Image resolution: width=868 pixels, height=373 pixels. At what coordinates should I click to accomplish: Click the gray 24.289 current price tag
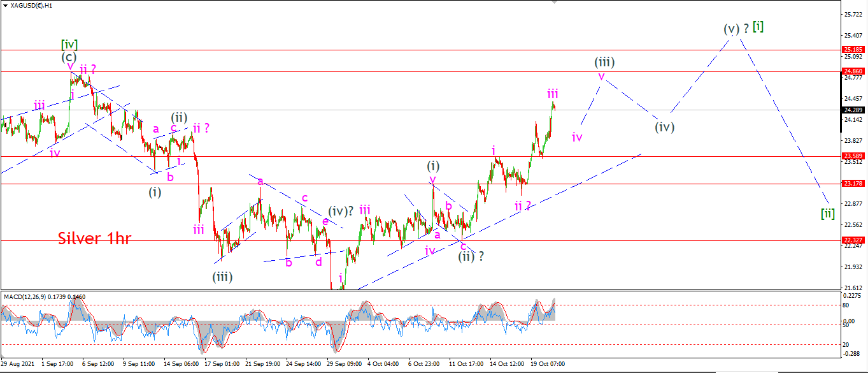point(853,110)
